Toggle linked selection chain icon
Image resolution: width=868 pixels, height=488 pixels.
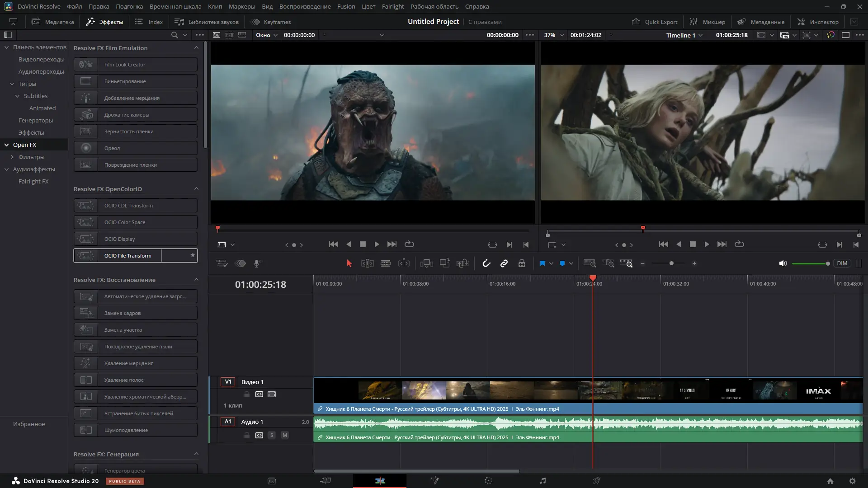(x=504, y=263)
